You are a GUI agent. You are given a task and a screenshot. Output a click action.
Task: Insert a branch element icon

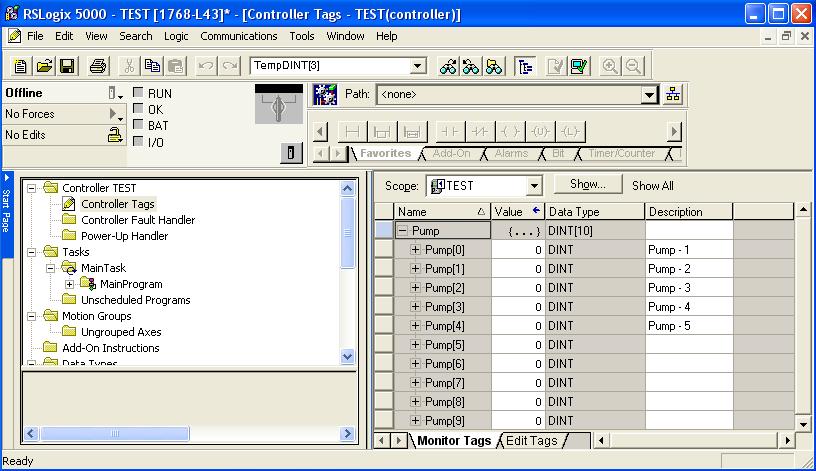pos(382,132)
